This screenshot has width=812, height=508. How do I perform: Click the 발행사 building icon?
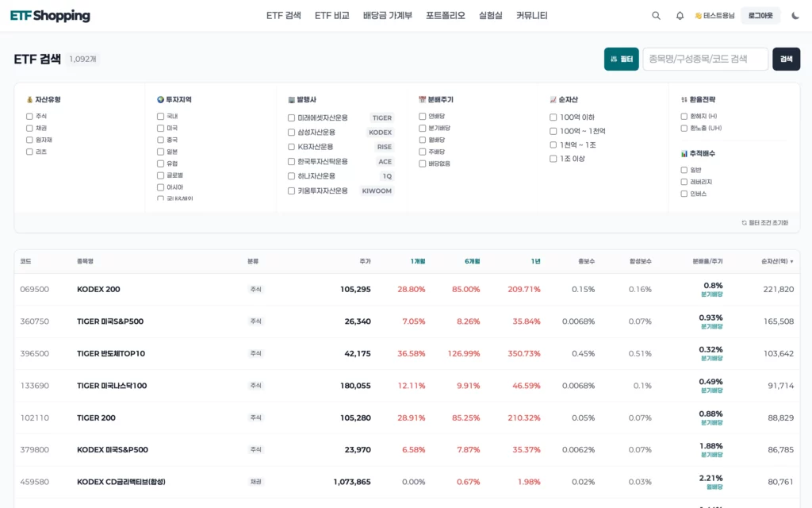point(292,99)
